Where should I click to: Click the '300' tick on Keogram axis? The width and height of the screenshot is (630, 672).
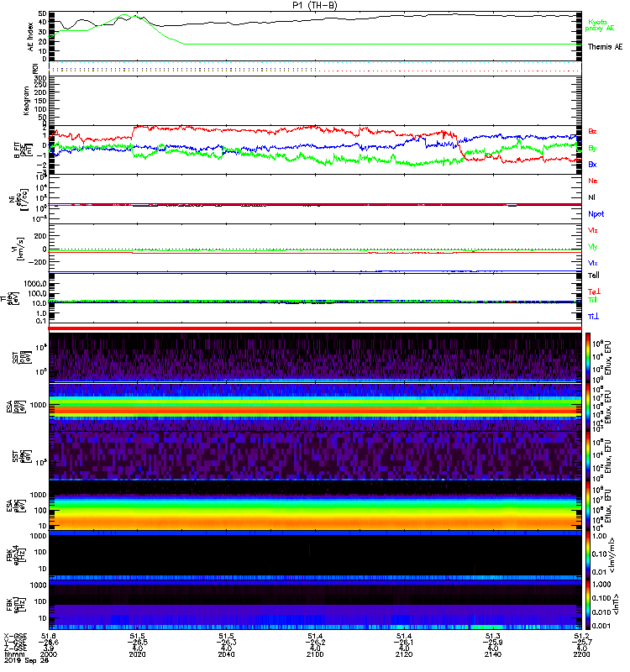click(40, 78)
